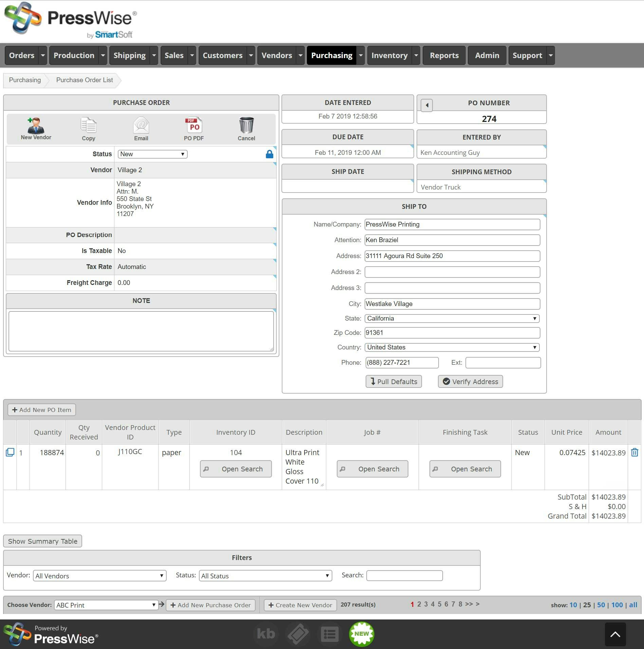Email the purchase order
The width and height of the screenshot is (644, 649).
(x=141, y=129)
